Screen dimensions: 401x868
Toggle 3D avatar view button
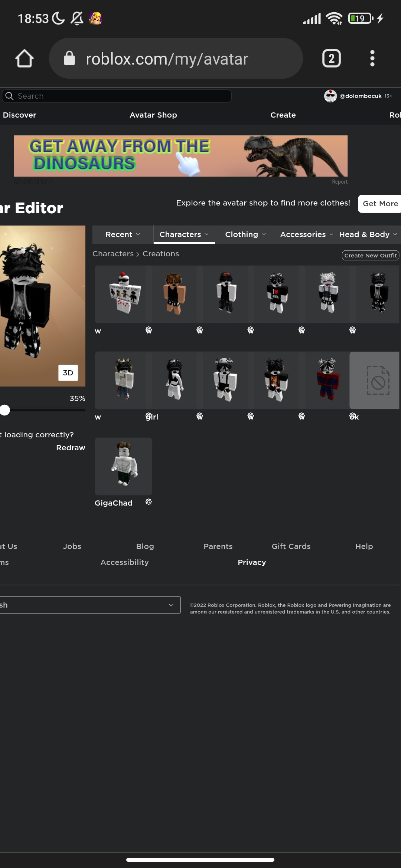(68, 373)
